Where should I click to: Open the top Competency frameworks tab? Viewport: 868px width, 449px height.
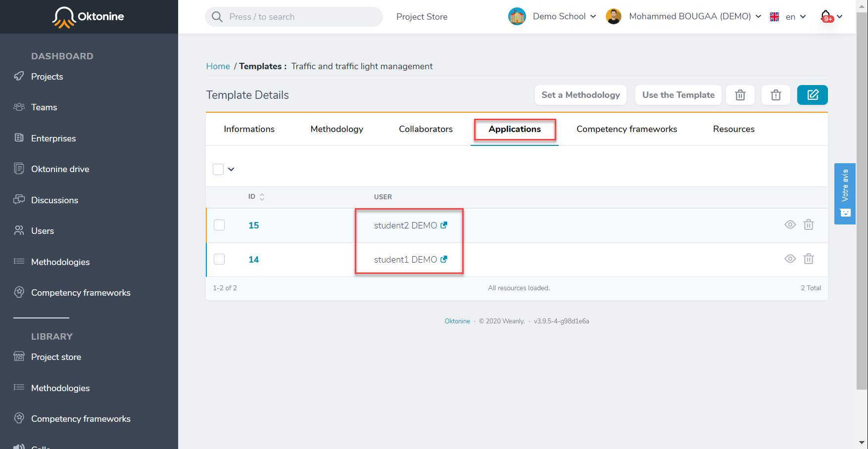(x=627, y=129)
